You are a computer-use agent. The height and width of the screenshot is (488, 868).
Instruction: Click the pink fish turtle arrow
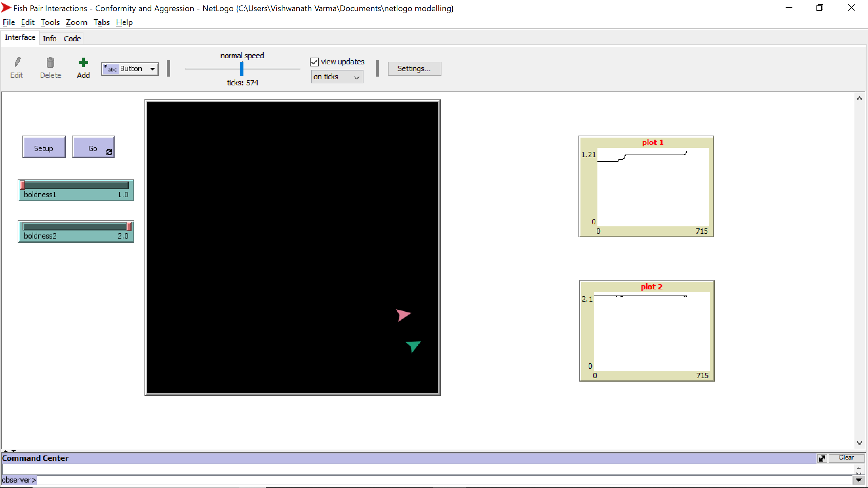[403, 315]
